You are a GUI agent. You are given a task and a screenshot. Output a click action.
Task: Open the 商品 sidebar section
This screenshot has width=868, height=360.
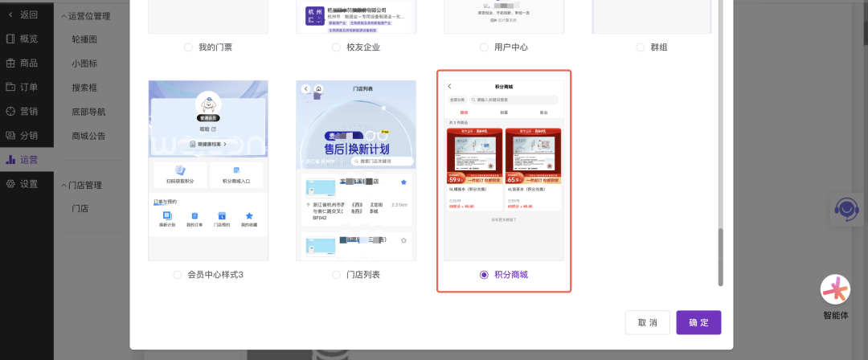coord(23,63)
